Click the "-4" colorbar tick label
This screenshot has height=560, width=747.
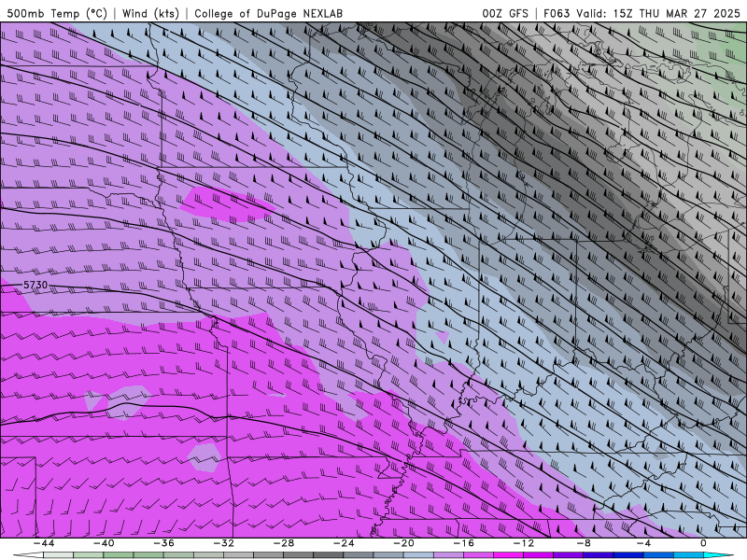644,543
